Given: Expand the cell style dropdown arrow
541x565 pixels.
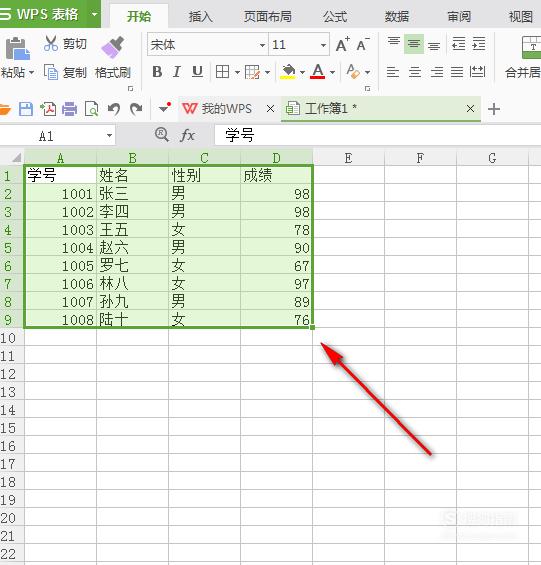Looking at the screenshot, I should click(x=267, y=72).
